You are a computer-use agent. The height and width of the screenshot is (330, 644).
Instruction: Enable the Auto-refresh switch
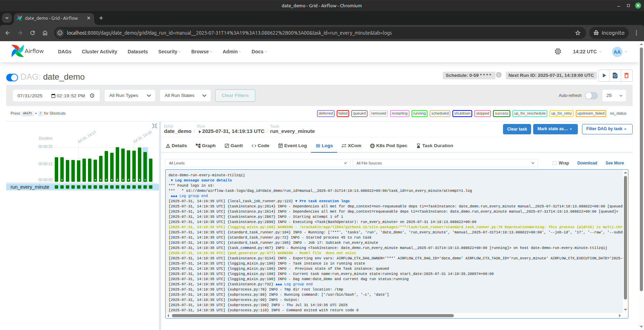click(x=591, y=96)
